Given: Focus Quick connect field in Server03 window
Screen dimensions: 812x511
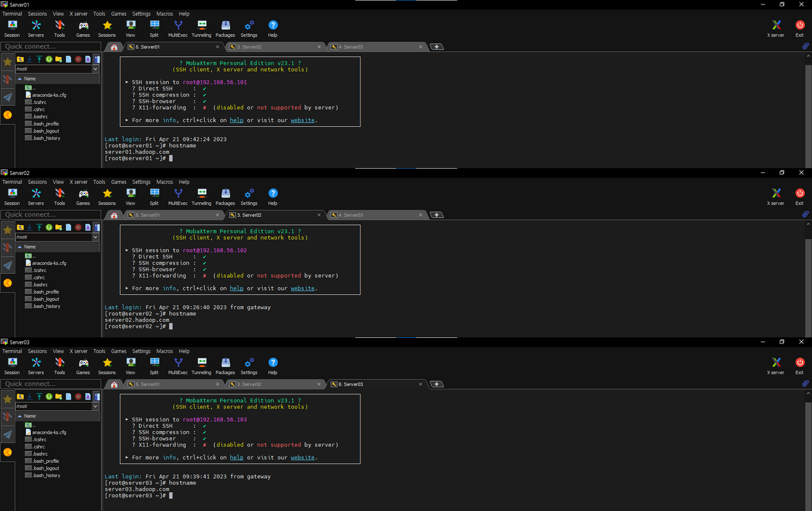Looking at the screenshot, I should (51, 384).
